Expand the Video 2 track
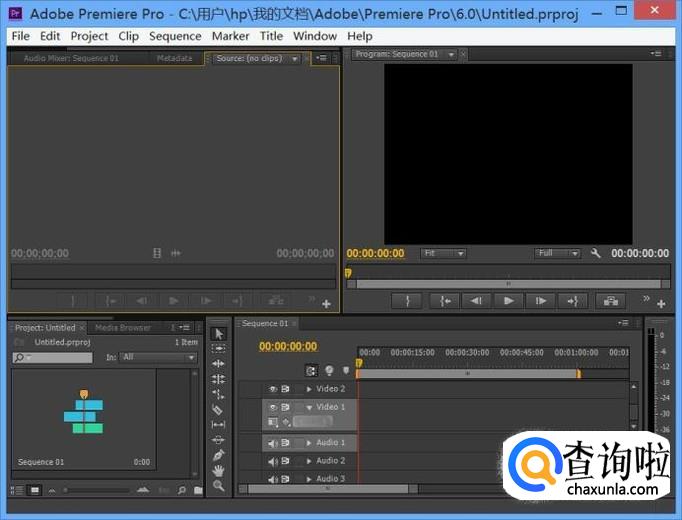Screen dimensions: 682x520 [309, 389]
